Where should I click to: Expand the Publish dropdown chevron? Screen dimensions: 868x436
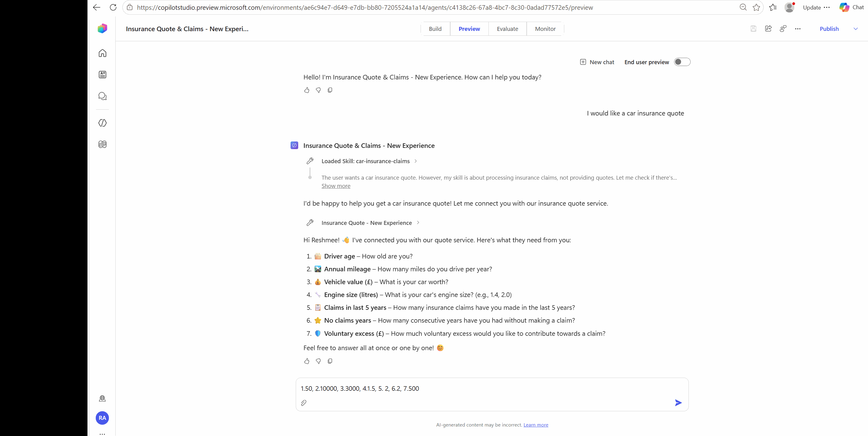[855, 29]
